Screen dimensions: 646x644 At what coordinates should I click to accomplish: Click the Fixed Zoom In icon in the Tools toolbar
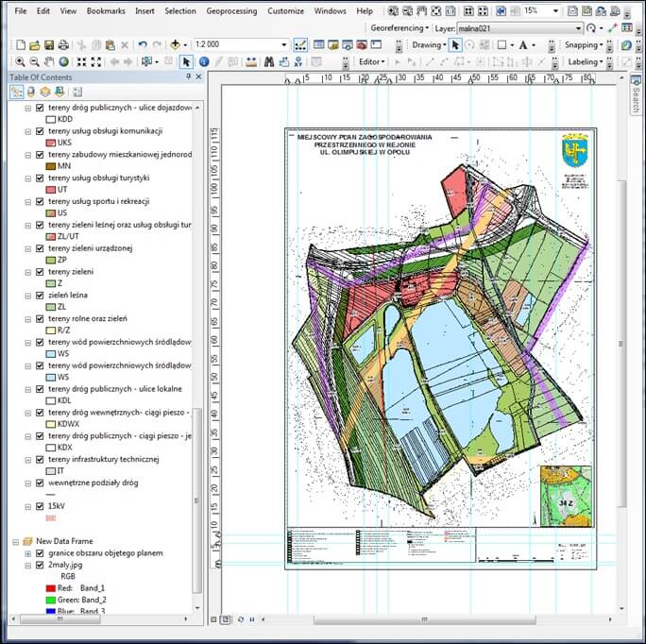tap(81, 62)
